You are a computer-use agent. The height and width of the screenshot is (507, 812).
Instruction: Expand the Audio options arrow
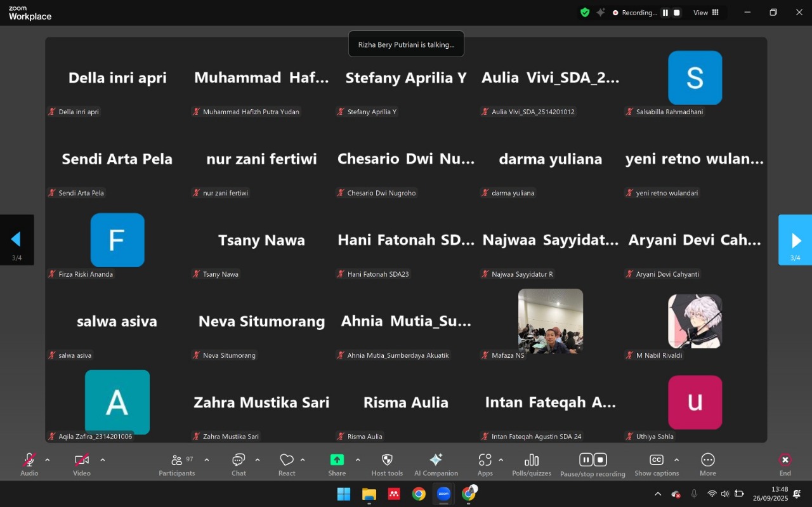click(x=48, y=459)
